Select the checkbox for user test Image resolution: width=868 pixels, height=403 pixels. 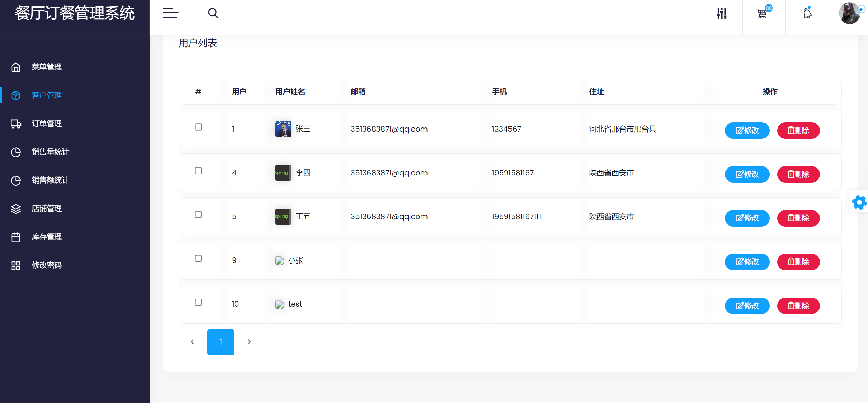coord(198,303)
